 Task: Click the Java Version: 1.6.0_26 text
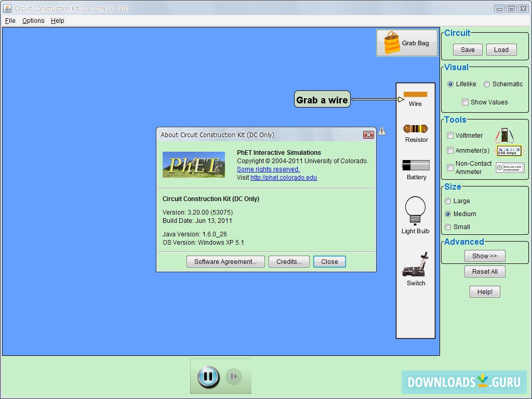(x=194, y=234)
